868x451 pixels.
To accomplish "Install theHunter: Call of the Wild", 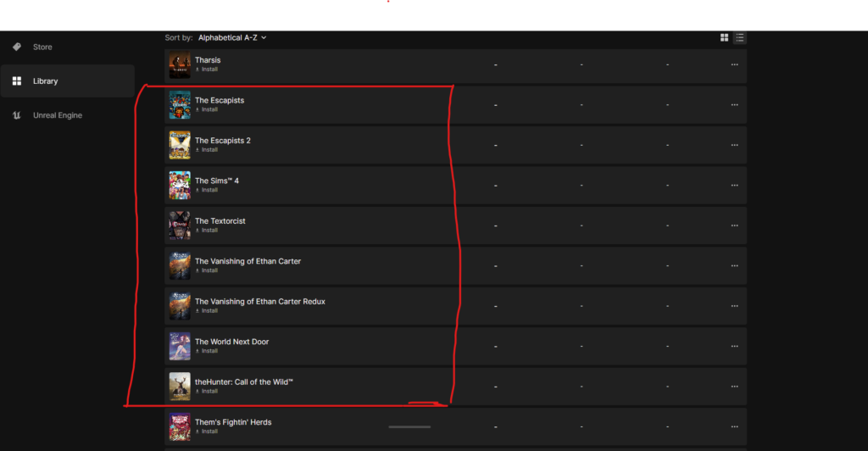I will (207, 392).
